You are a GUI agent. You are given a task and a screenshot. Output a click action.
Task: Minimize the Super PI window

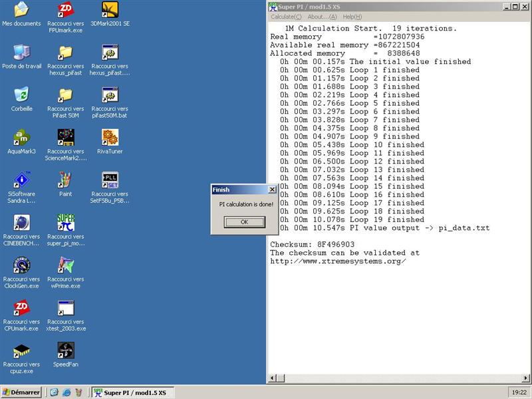point(507,7)
